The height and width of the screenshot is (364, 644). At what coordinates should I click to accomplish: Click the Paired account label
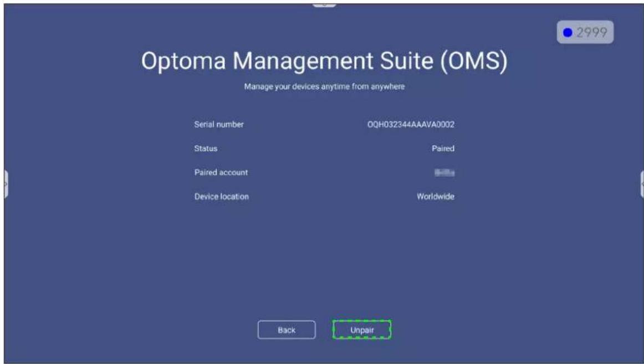pos(221,172)
